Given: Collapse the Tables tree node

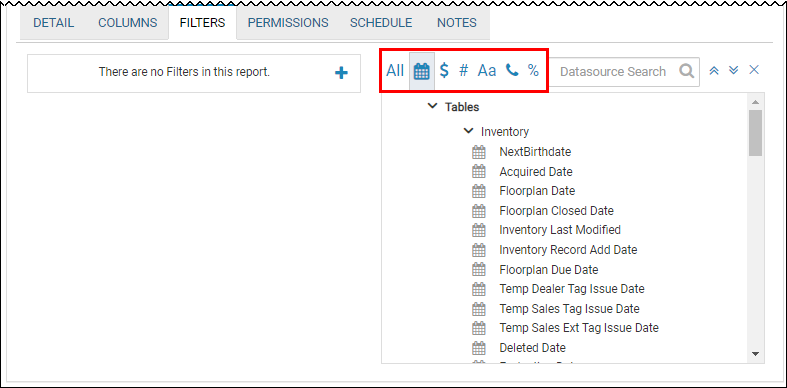Looking at the screenshot, I should click(x=432, y=106).
